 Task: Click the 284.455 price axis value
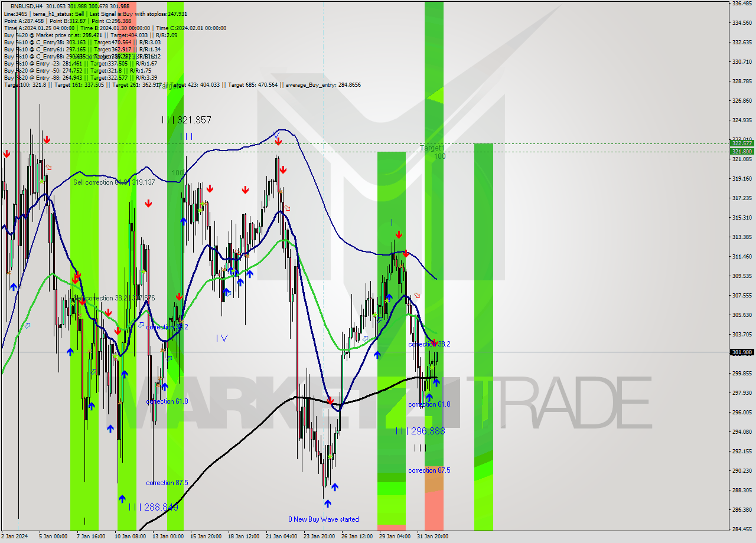[742, 529]
